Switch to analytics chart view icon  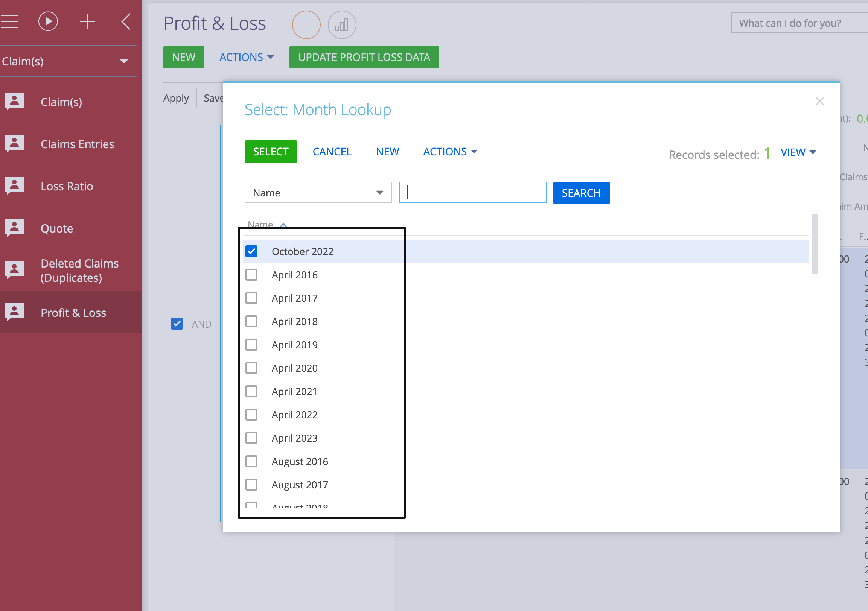[342, 25]
